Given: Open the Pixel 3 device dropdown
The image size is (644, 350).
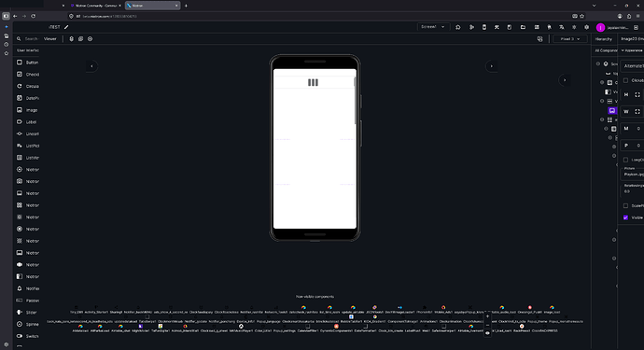Looking at the screenshot, I should [570, 39].
